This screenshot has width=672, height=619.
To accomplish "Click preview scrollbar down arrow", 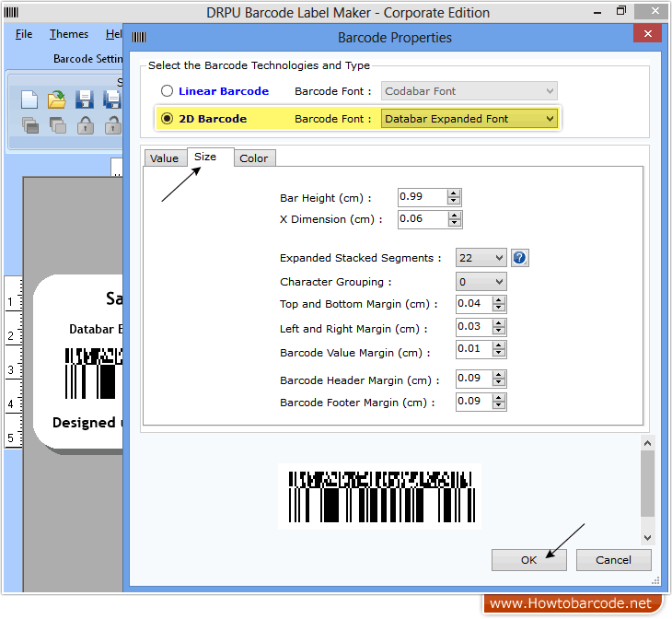I will click(647, 538).
